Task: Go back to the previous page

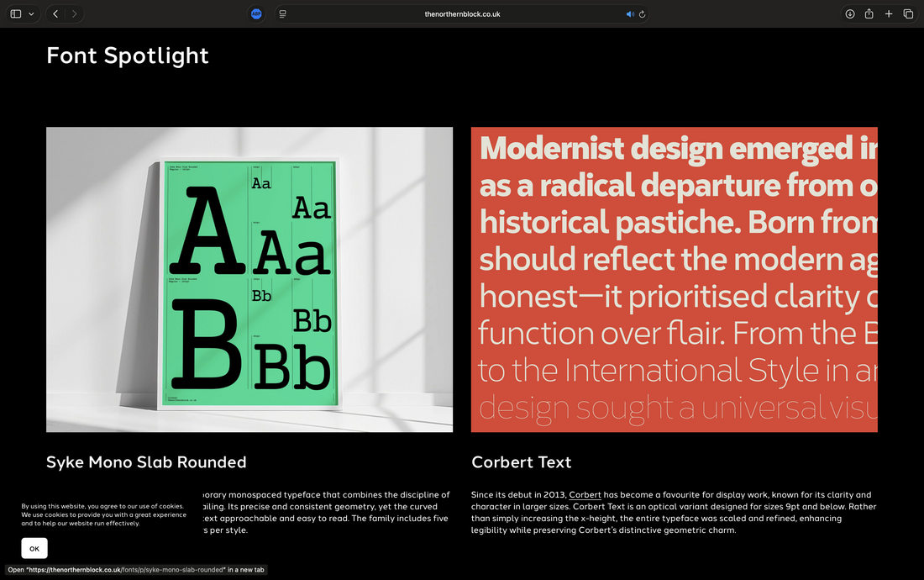Action: 55,14
